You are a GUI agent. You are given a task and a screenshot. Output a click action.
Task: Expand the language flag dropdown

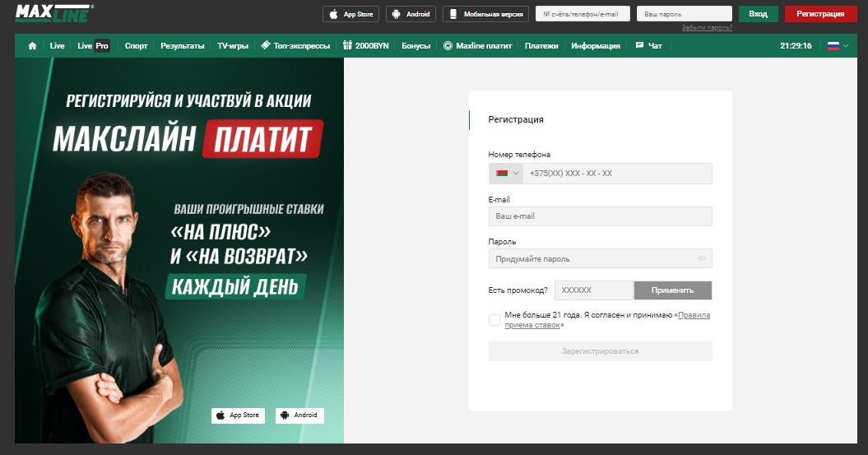coord(838,46)
